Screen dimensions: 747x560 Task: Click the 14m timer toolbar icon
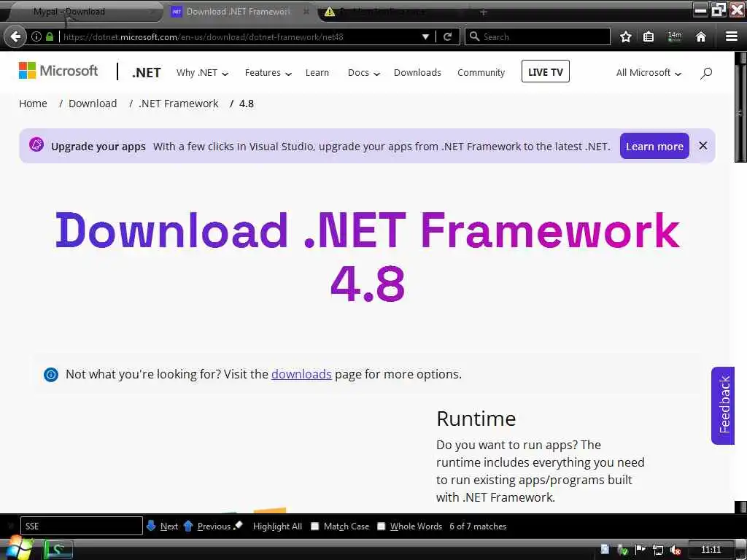(675, 36)
